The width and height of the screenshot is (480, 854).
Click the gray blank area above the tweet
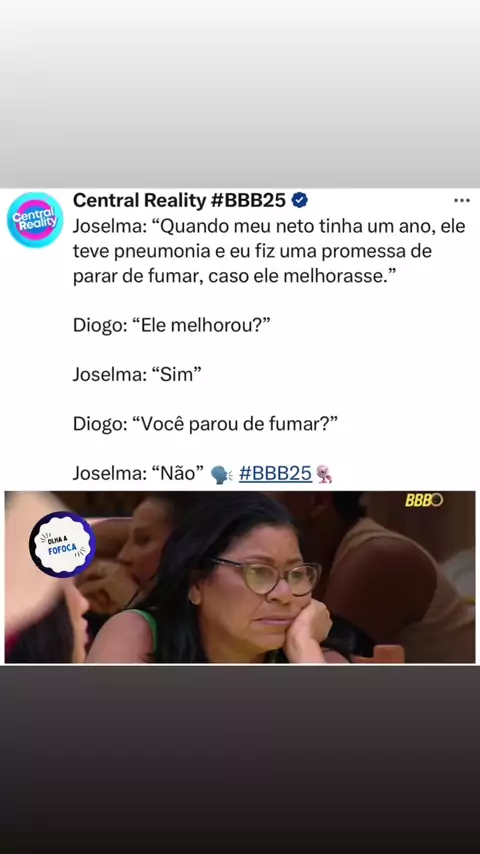click(240, 94)
